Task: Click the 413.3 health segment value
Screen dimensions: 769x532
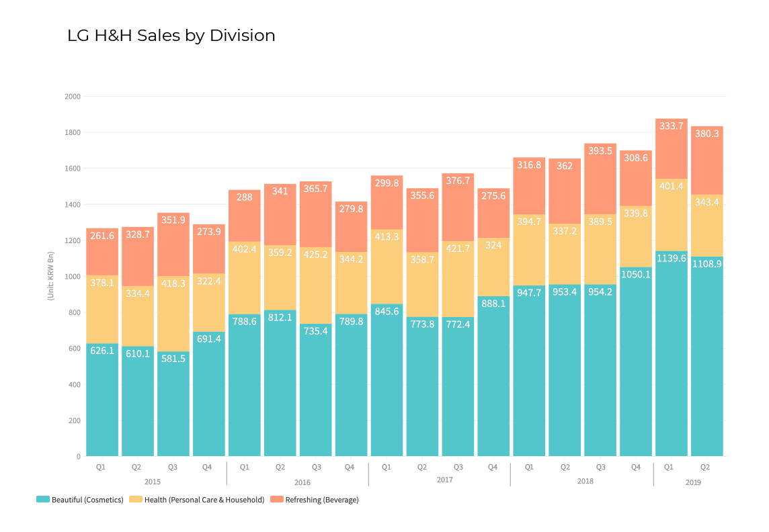Action: click(387, 237)
